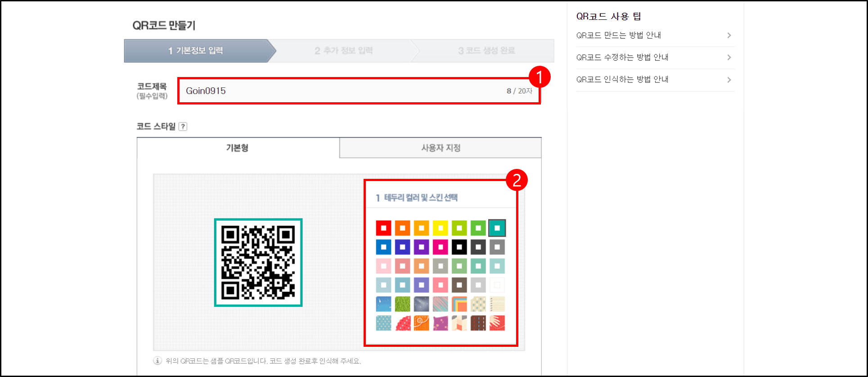
Task: Choose the coral pink border color swatch
Action: (x=441, y=285)
